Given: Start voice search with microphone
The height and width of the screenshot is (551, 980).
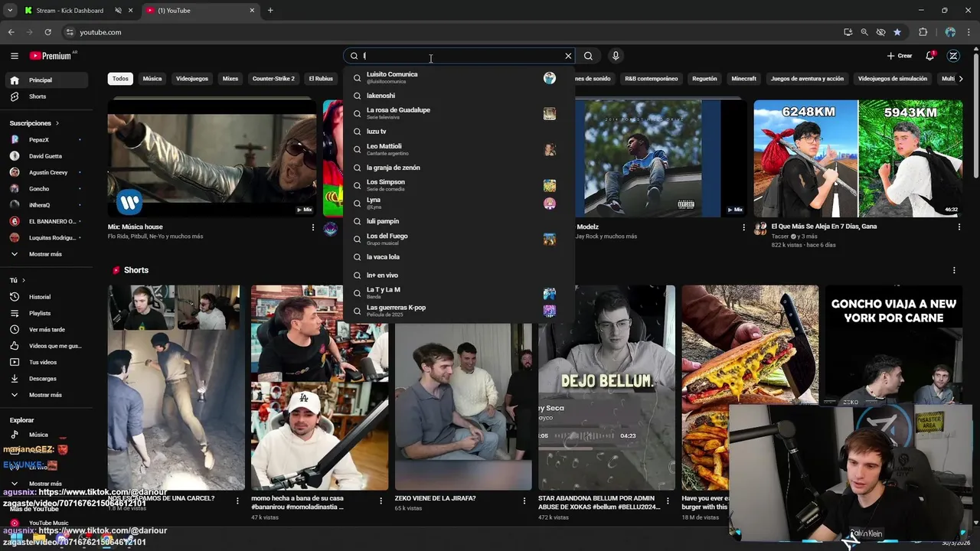Looking at the screenshot, I should [616, 56].
